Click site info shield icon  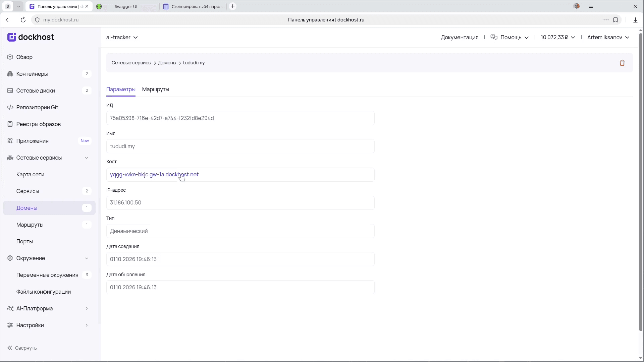point(37,20)
